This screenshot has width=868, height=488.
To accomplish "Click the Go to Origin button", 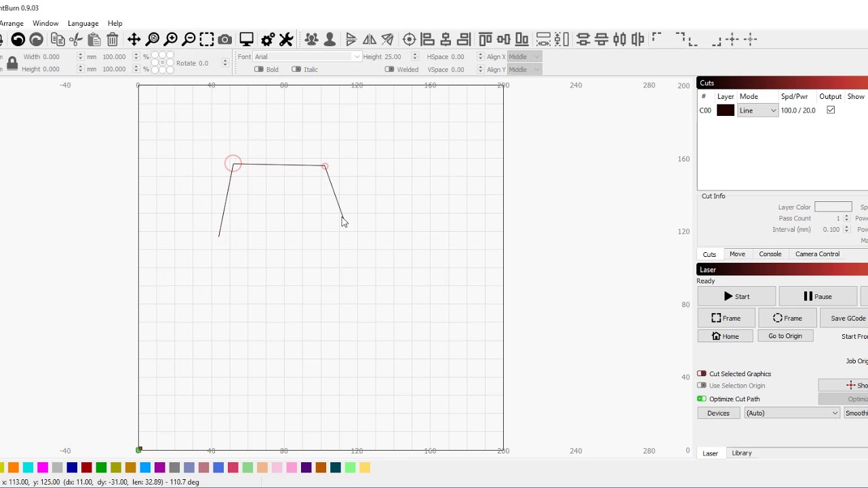I will [785, 336].
